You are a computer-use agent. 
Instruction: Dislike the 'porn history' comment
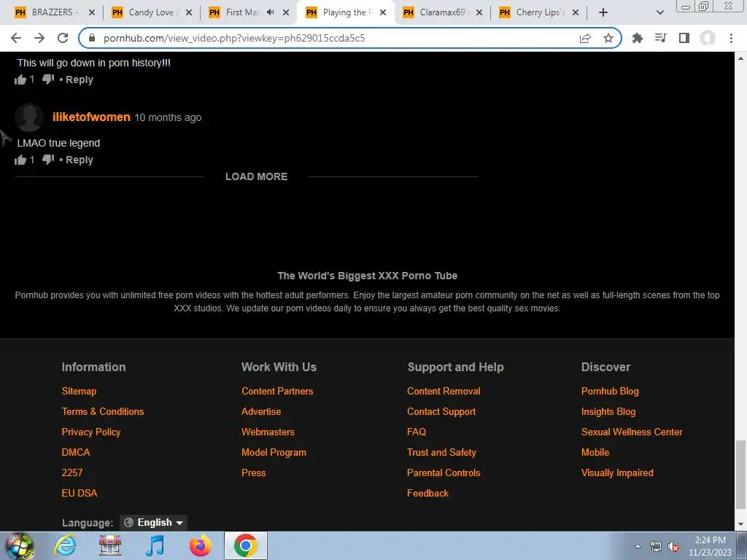pos(48,79)
